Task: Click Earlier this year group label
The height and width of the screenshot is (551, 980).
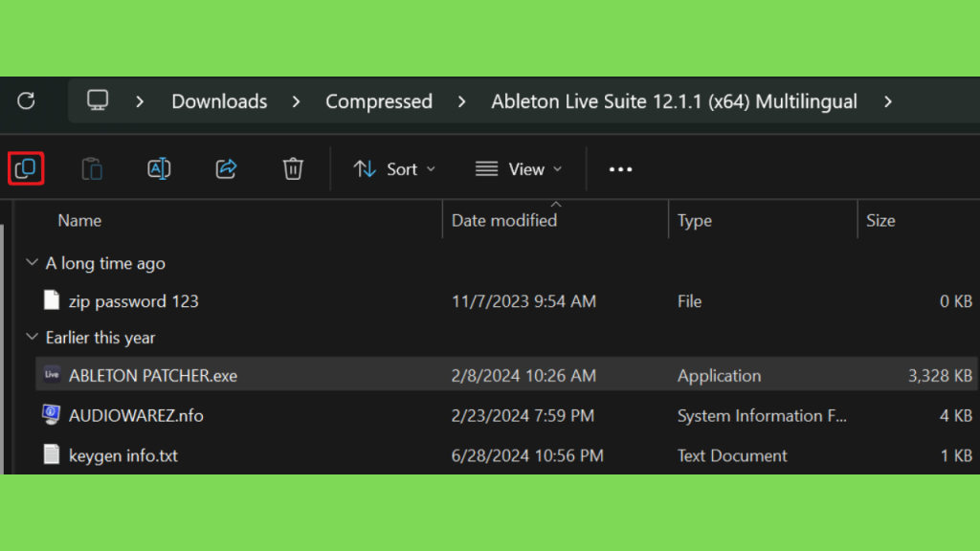Action: coord(100,338)
